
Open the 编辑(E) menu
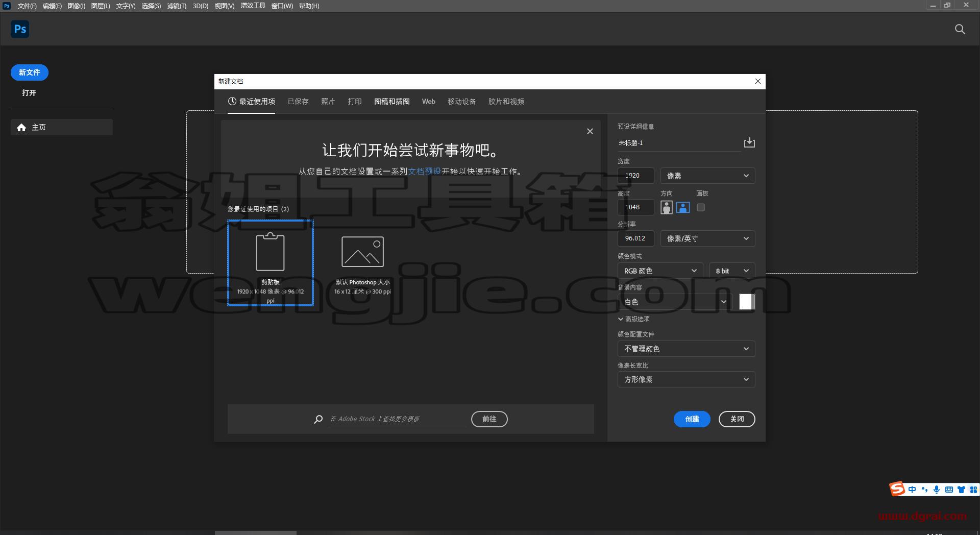(x=52, y=6)
